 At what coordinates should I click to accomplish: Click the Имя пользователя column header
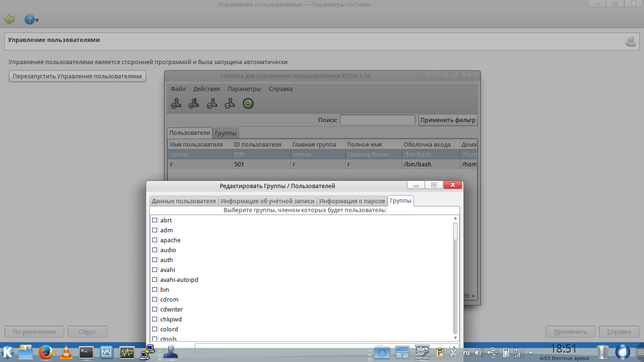(x=200, y=144)
